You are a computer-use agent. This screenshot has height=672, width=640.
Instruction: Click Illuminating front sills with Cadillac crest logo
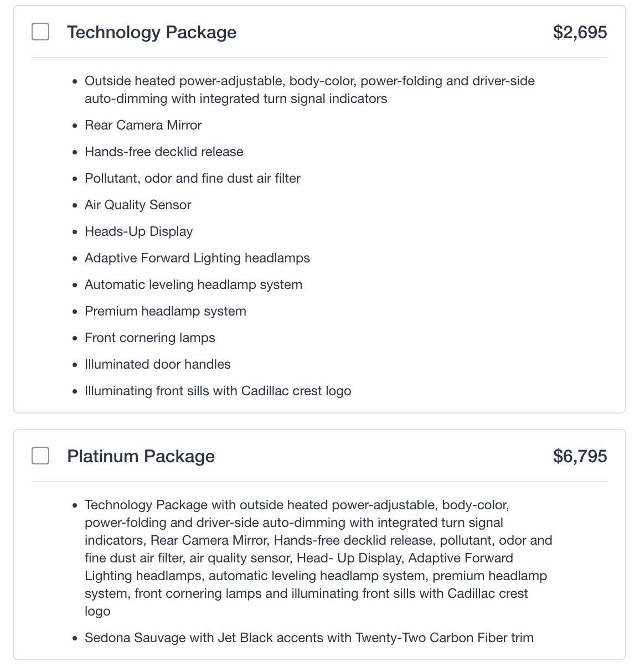pyautogui.click(x=218, y=391)
